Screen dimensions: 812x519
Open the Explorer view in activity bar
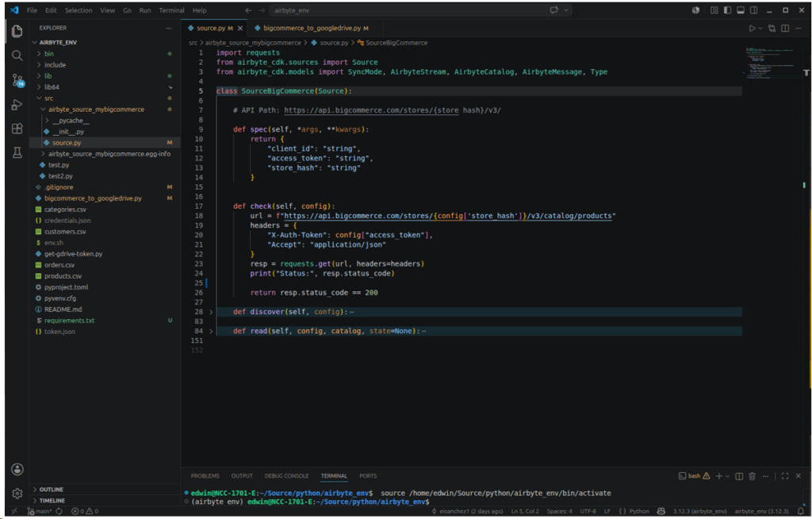coord(17,31)
